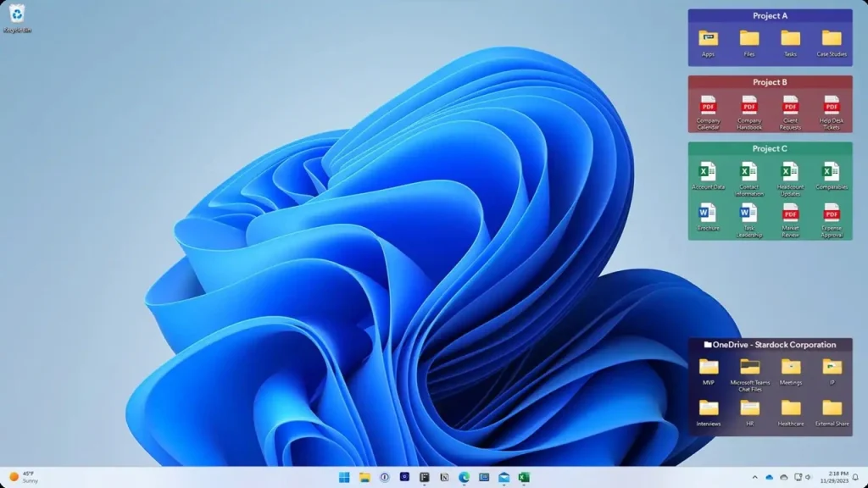Viewport: 868px width, 488px height.
Task: Open the Case Studies folder
Action: 832,40
